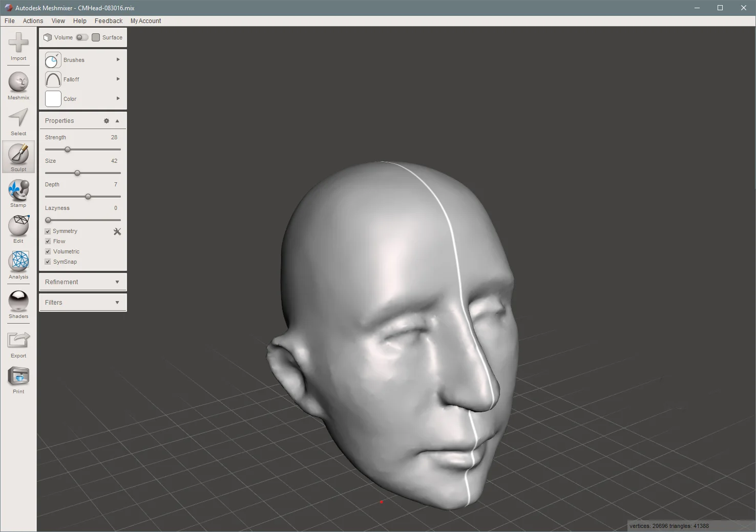The height and width of the screenshot is (532, 756).
Task: Click the Size value 42
Action: [114, 161]
